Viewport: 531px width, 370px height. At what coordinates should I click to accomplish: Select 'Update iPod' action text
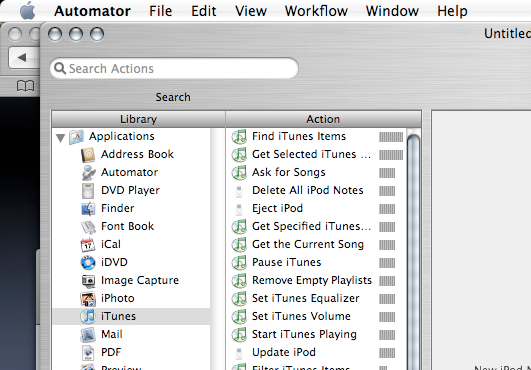coord(284,352)
